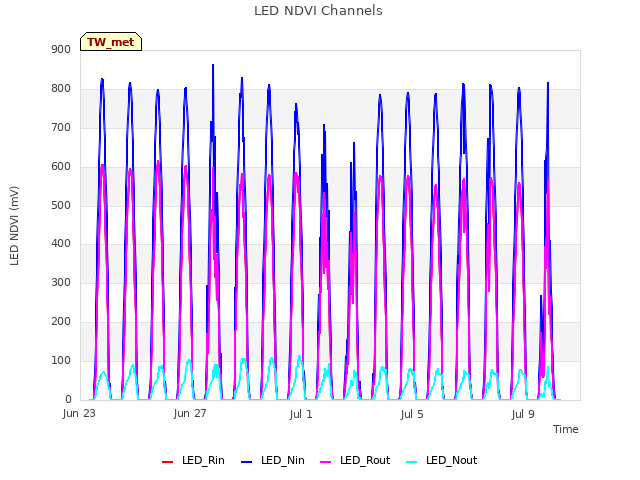
Task: Click the 300 y-axis tick label
Action: pyautogui.click(x=61, y=282)
